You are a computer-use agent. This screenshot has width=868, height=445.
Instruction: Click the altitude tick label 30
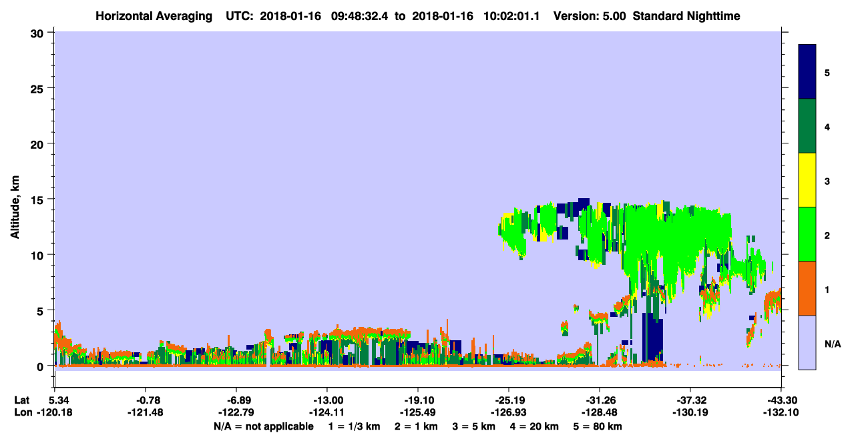(39, 33)
